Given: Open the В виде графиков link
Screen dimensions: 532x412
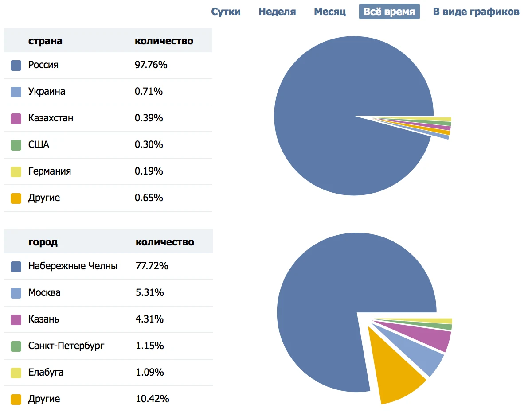Looking at the screenshot, I should [476, 12].
